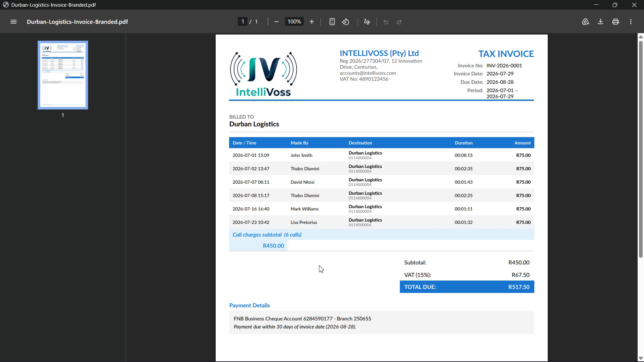Click the 'Destination' column header
The height and width of the screenshot is (362, 644).
coord(360,143)
